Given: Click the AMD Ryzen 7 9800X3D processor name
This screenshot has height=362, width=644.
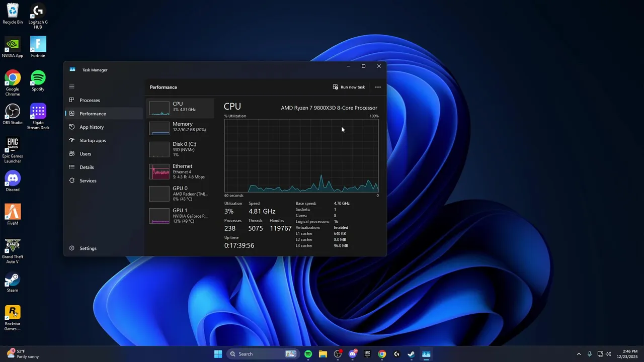Looking at the screenshot, I should (329, 108).
